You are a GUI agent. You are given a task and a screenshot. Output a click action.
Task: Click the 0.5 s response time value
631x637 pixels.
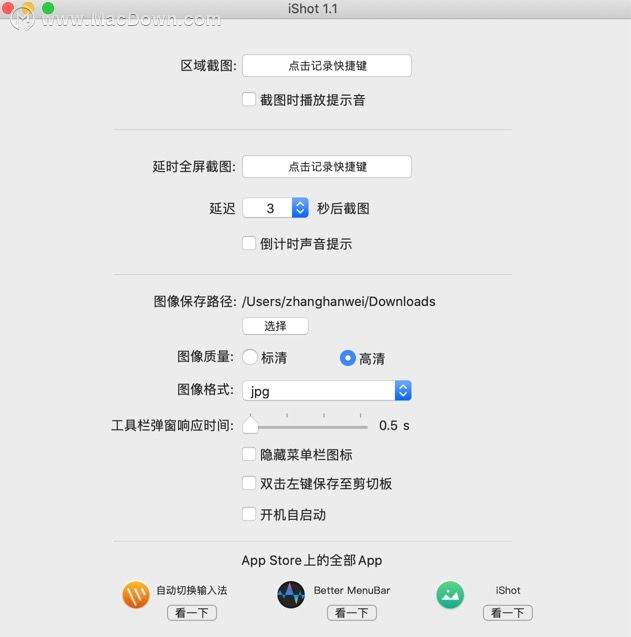pos(394,425)
